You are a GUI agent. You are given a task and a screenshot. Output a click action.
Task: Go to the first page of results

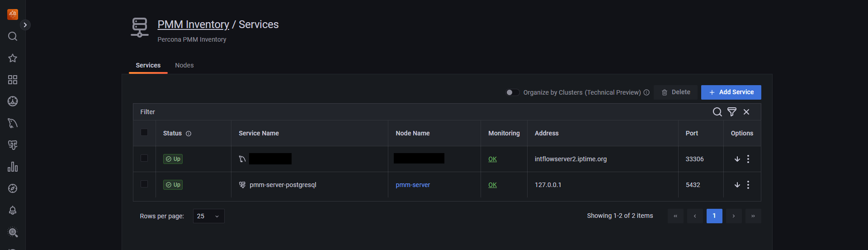point(675,216)
